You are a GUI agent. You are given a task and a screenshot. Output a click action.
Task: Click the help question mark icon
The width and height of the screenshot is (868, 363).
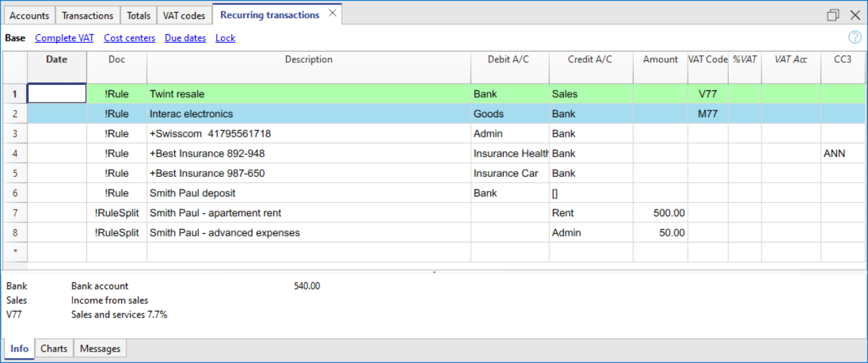(854, 38)
